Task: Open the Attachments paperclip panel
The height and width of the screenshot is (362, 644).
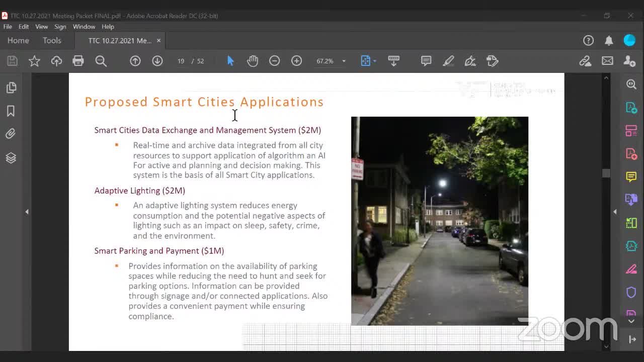Action: (x=11, y=134)
